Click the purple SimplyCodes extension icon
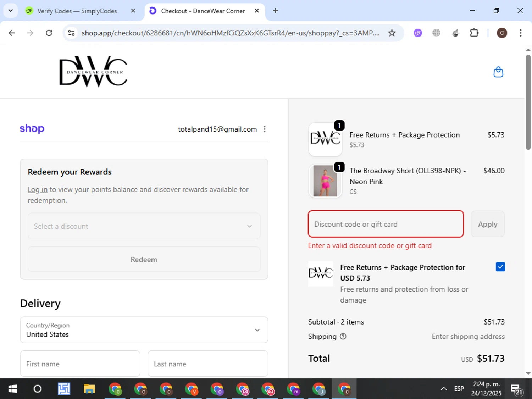This screenshot has height=399, width=532. (418, 33)
